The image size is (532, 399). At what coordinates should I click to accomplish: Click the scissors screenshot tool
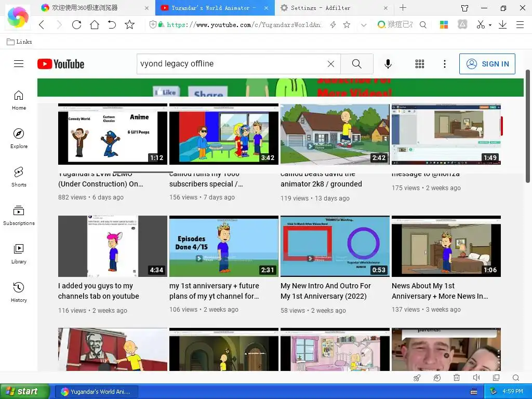pos(481,24)
